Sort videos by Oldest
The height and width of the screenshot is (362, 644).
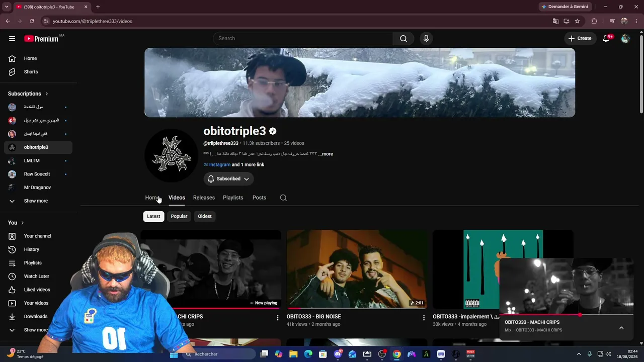205,216
